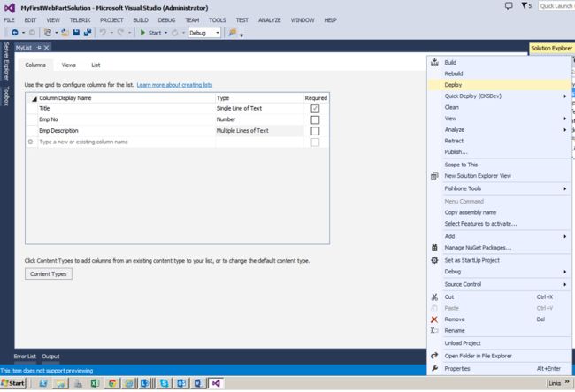Open the Solution Explorer panel tab
This screenshot has height=392, width=575.
point(551,48)
